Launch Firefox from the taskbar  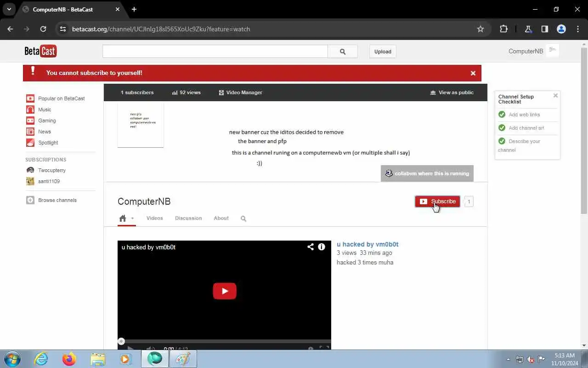pyautogui.click(x=69, y=359)
